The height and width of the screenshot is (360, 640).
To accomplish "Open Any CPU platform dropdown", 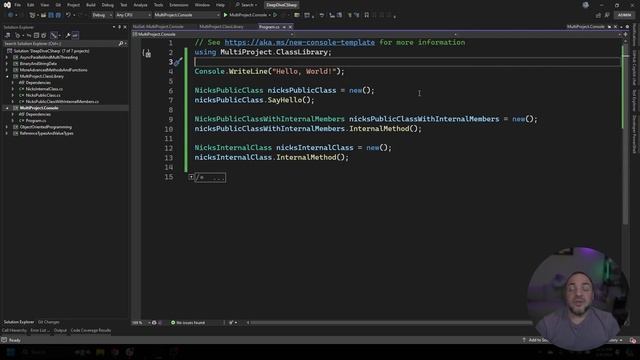I will coord(133,15).
